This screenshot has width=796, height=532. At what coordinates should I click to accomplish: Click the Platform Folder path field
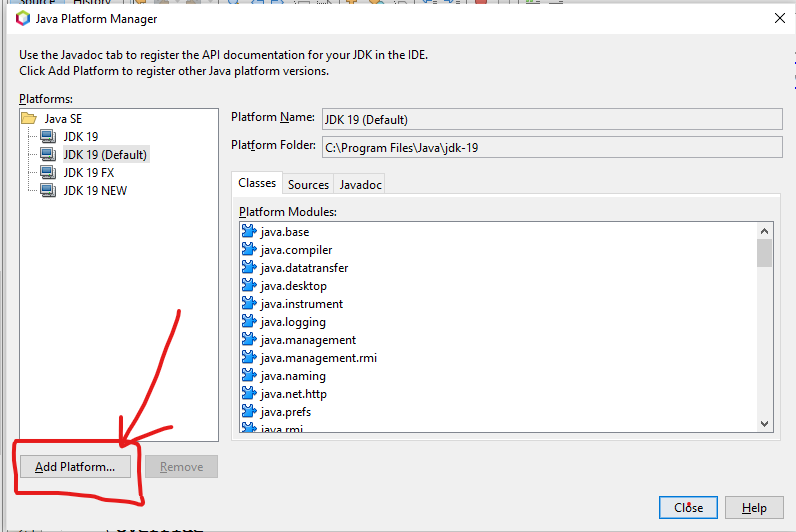552,147
